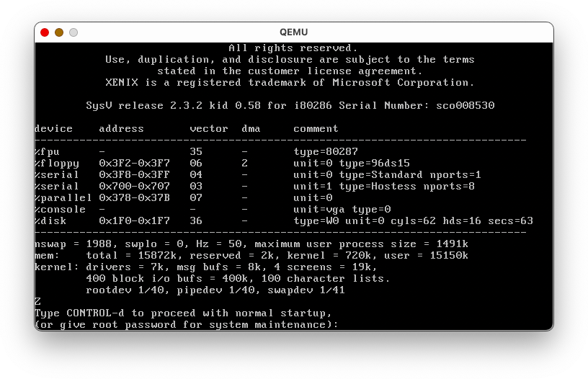The height and width of the screenshot is (379, 588).
Task: Click 'unit=0 type=96ds15' comment
Action: click(352, 164)
